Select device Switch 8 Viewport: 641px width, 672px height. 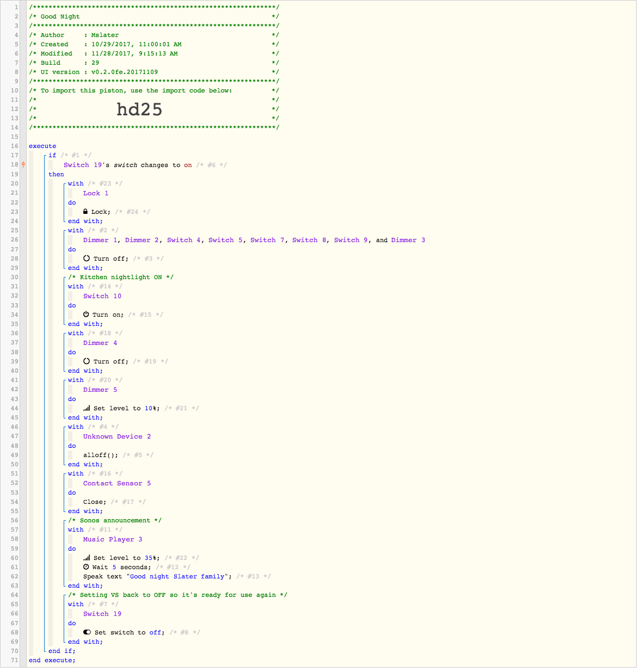coord(309,240)
